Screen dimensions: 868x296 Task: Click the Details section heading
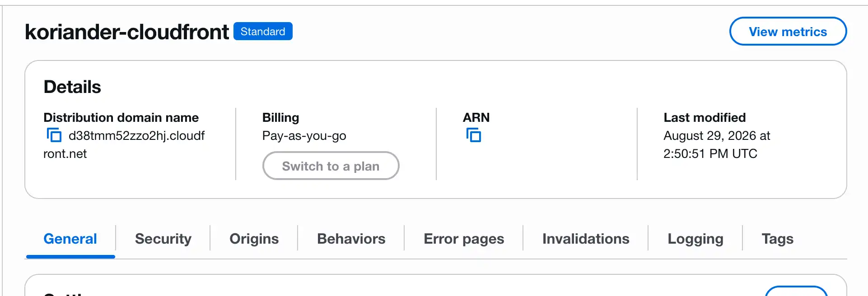coord(72,87)
